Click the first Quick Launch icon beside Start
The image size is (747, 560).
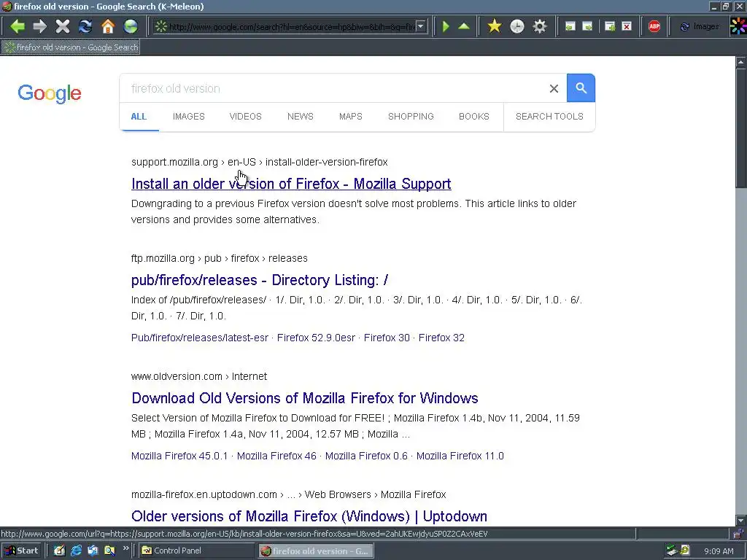pos(59,551)
